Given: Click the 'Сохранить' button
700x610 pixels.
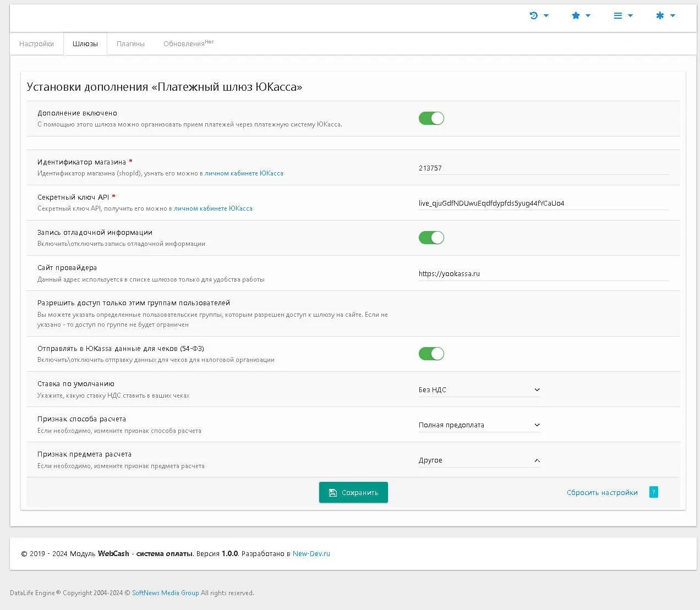Looking at the screenshot, I should coord(353,492).
